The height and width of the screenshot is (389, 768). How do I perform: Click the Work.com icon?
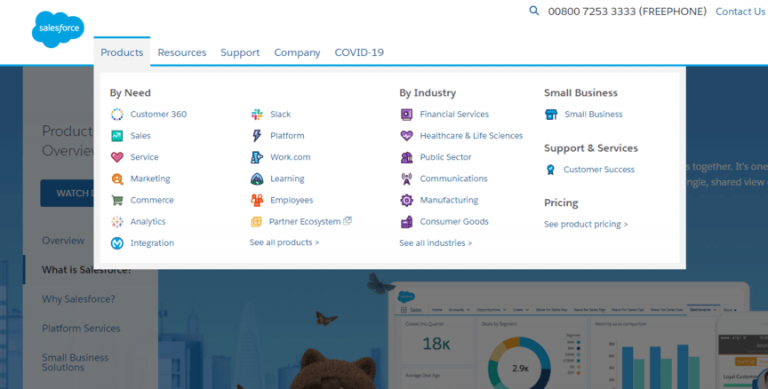point(257,157)
